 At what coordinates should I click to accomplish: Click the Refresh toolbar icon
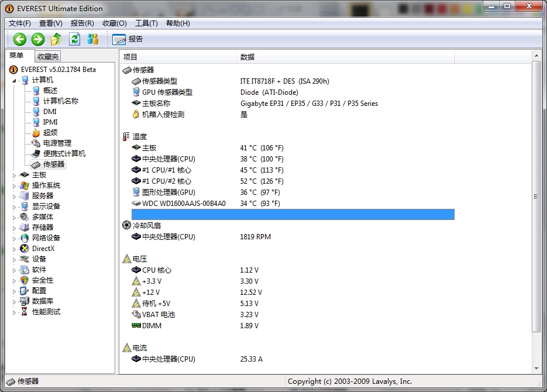tap(75, 39)
